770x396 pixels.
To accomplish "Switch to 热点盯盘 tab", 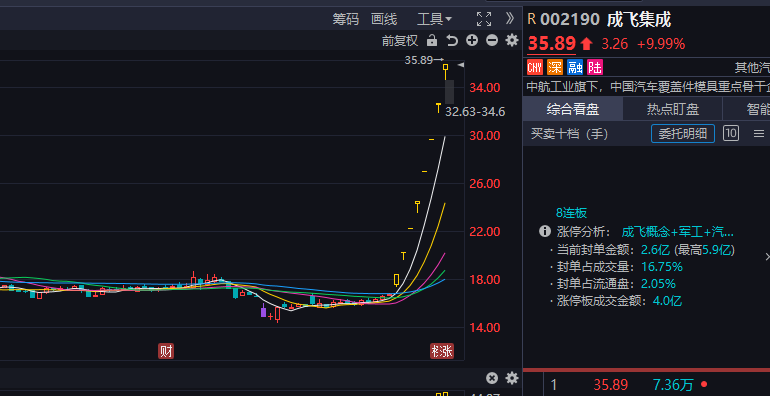I will 672,109.
